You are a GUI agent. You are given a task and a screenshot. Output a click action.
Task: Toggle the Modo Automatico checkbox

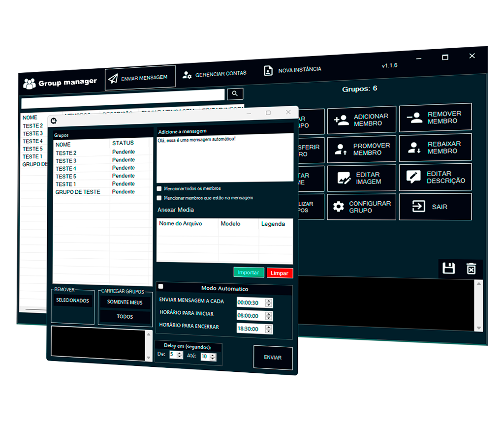[x=161, y=286]
